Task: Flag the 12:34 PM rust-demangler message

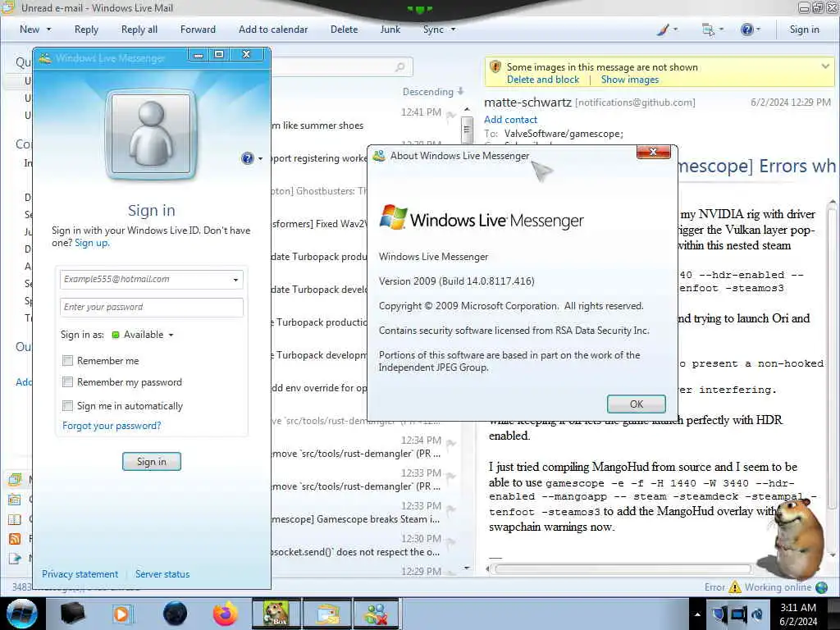Action: point(451,443)
